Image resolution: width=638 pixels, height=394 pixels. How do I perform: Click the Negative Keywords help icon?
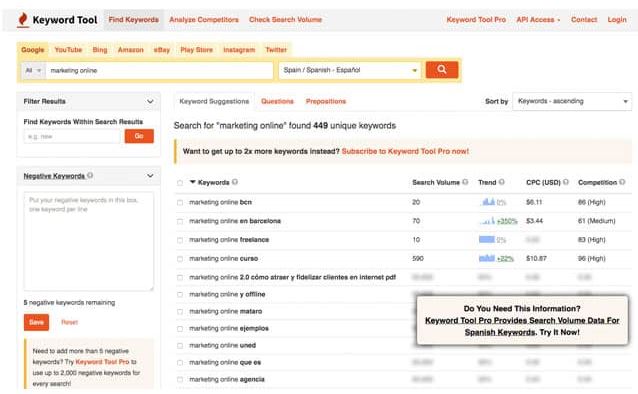coord(90,175)
